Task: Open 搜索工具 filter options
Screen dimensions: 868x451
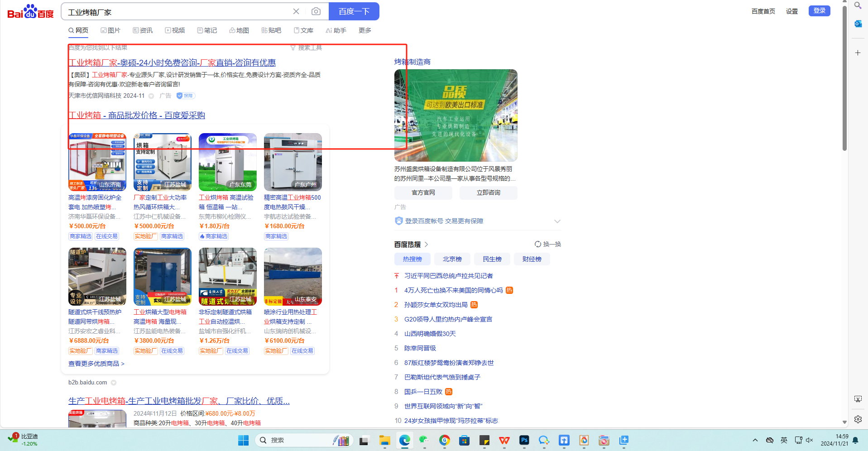Action: click(306, 48)
